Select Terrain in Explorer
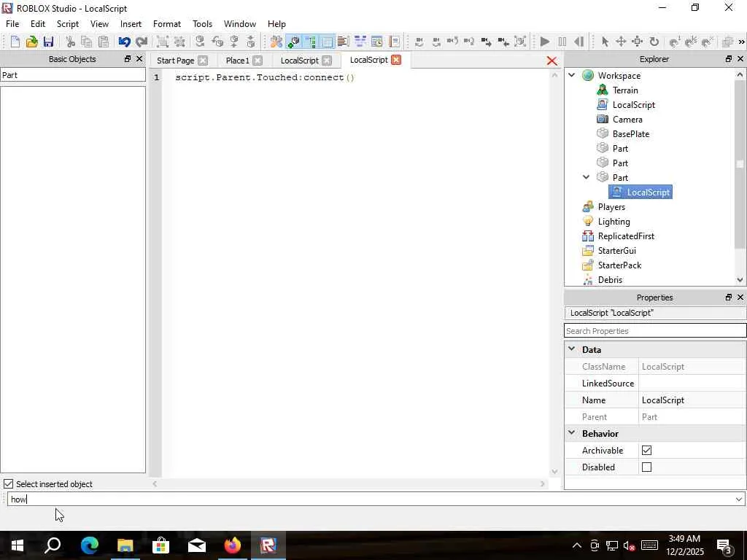This screenshot has height=560, width=747. [625, 90]
